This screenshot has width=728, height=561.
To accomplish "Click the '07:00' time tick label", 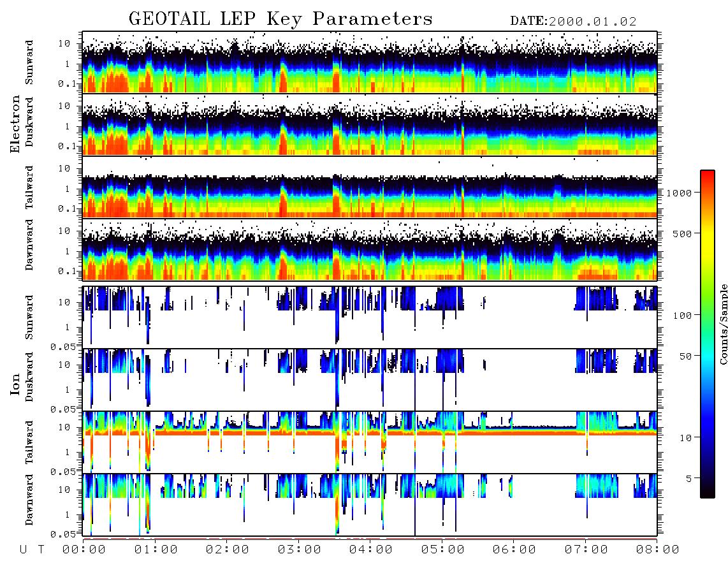I will click(586, 550).
